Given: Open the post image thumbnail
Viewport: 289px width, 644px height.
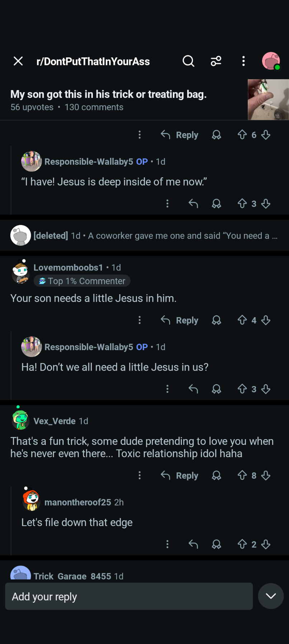Looking at the screenshot, I should click(268, 99).
